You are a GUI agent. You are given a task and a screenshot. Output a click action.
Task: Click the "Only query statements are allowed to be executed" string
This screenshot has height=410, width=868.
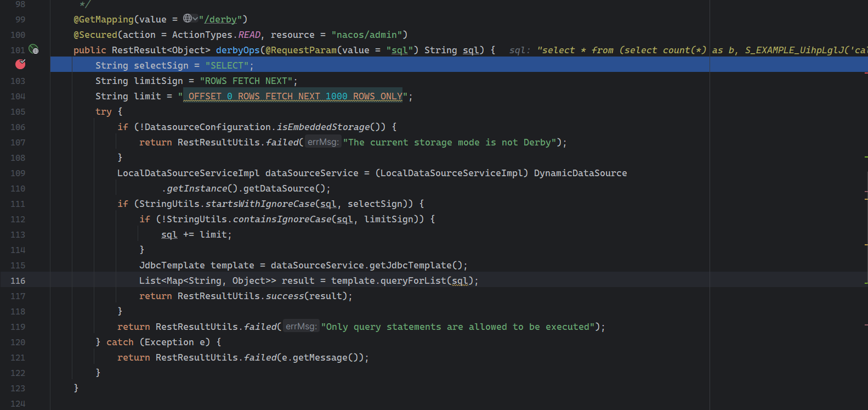pyautogui.click(x=458, y=327)
